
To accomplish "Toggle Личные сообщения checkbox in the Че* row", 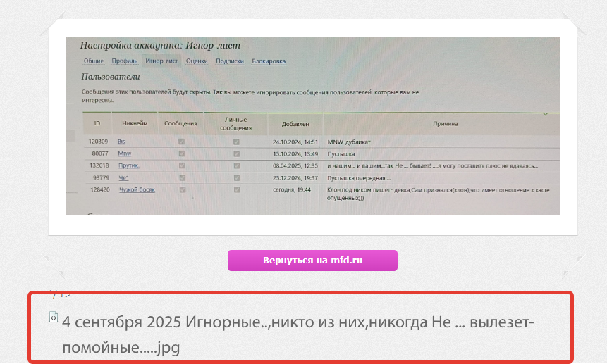I will pos(237,177).
